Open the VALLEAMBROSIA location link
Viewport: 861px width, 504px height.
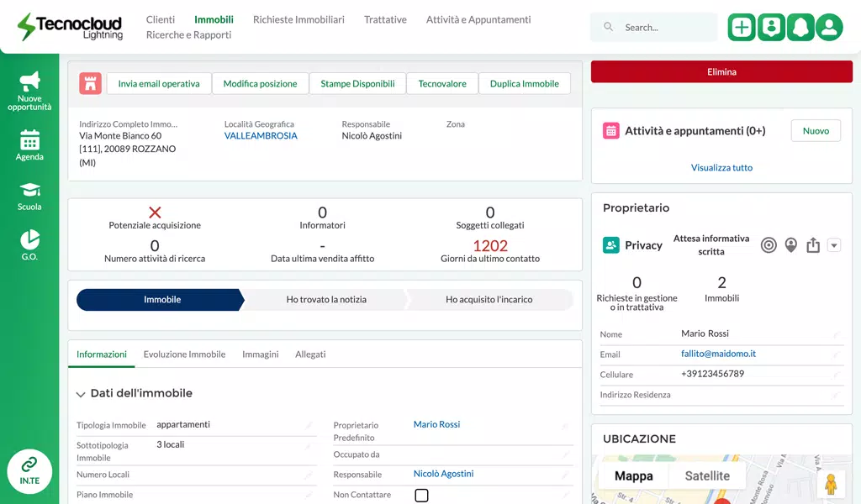click(x=261, y=135)
